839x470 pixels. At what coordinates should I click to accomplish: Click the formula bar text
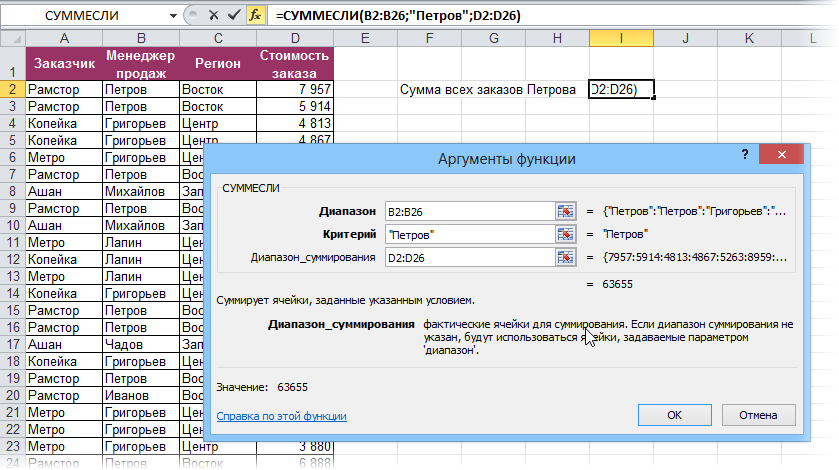point(500,16)
